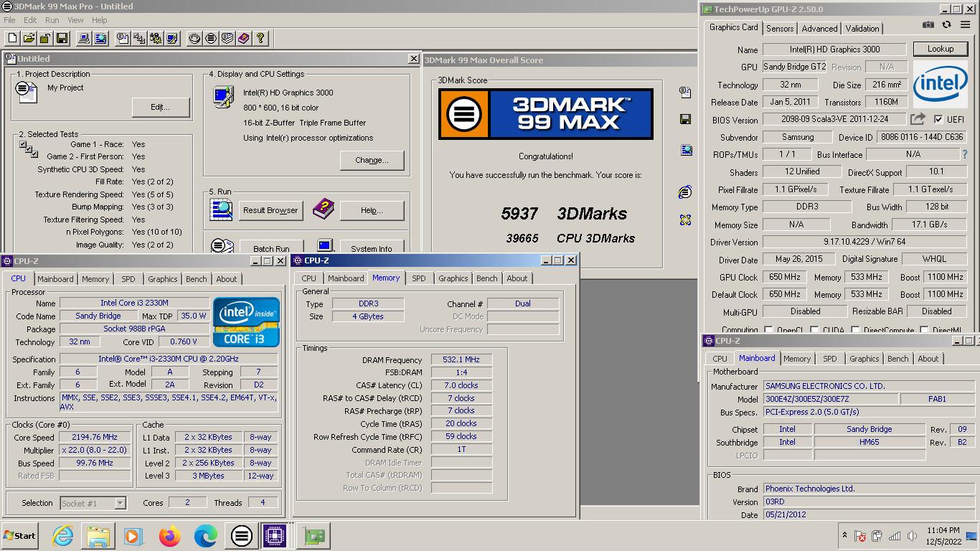Viewport: 980px width, 551px height.
Task: Toggle the UEFI checkbox in GPU-Z
Action: click(x=938, y=119)
